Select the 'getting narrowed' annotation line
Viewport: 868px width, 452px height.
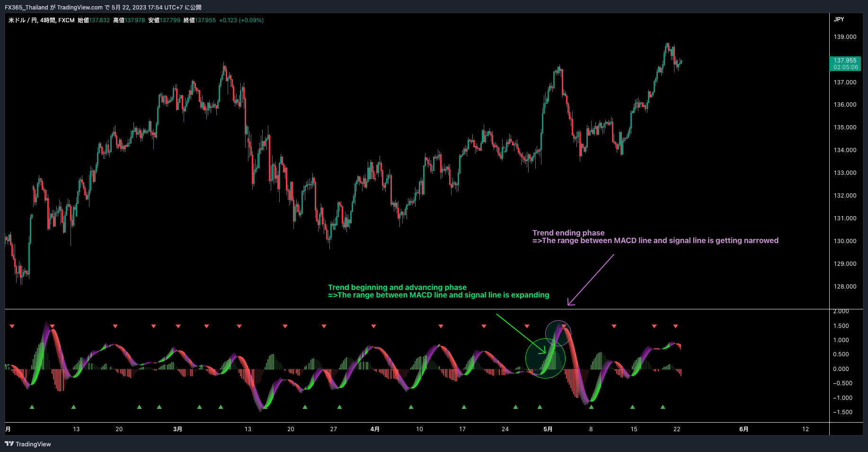[x=655, y=241]
